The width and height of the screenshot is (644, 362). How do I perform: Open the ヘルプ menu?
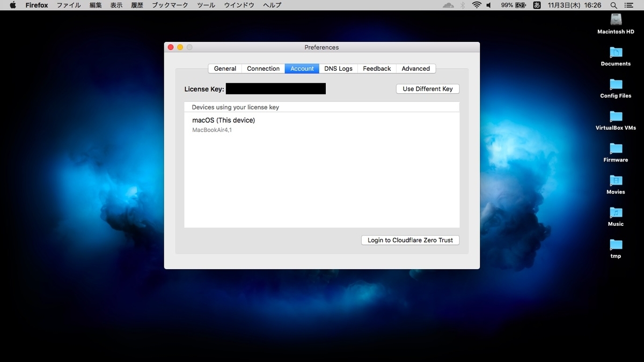point(272,5)
